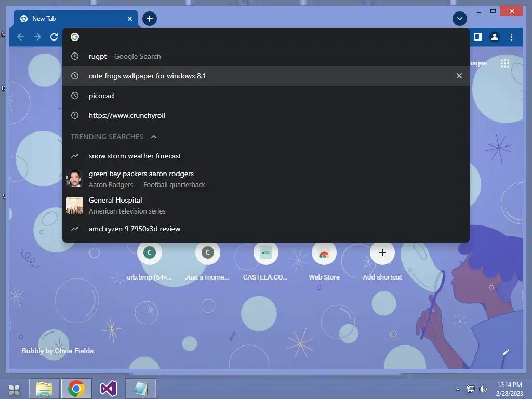
Task: Click trending arrow icon beside snow storm
Action: click(x=75, y=156)
